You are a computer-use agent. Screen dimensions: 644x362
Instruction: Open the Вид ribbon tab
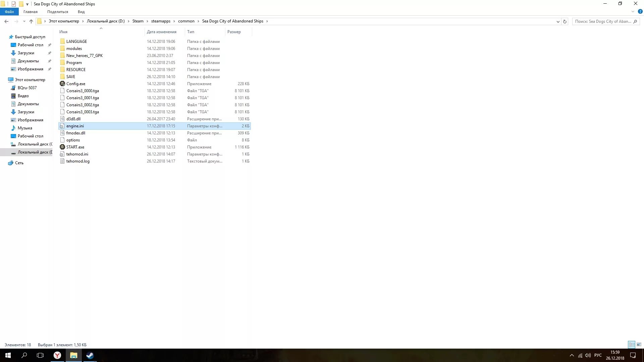81,12
